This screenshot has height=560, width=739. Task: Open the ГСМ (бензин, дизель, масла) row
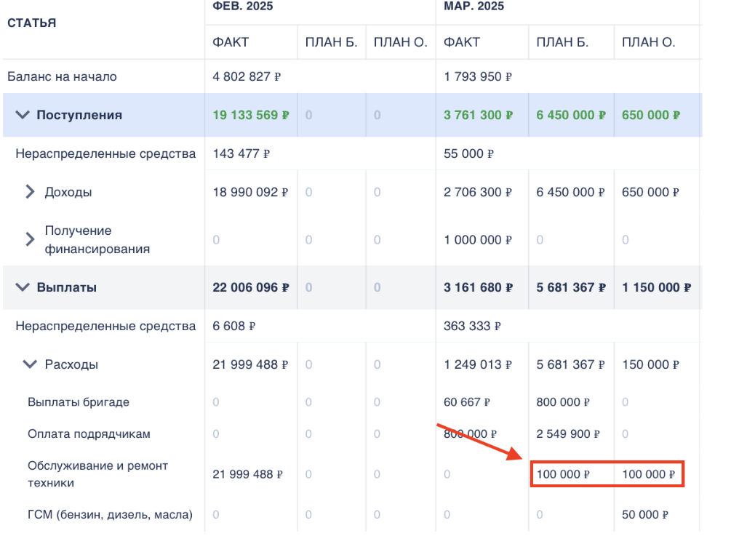pos(110,515)
